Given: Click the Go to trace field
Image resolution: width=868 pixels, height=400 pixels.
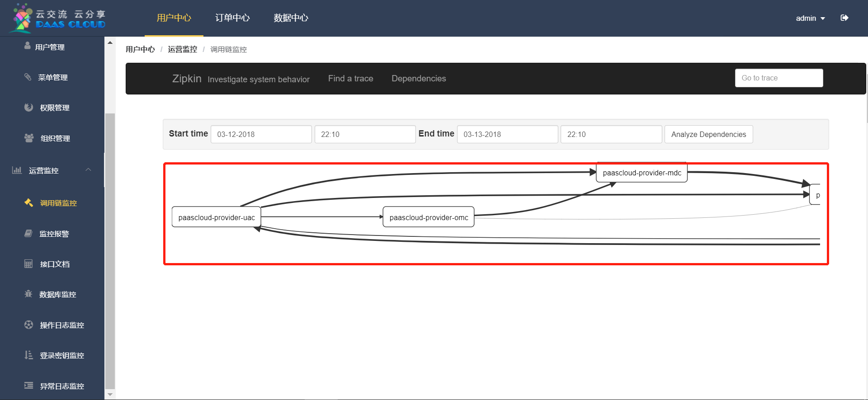Looking at the screenshot, I should coord(779,78).
